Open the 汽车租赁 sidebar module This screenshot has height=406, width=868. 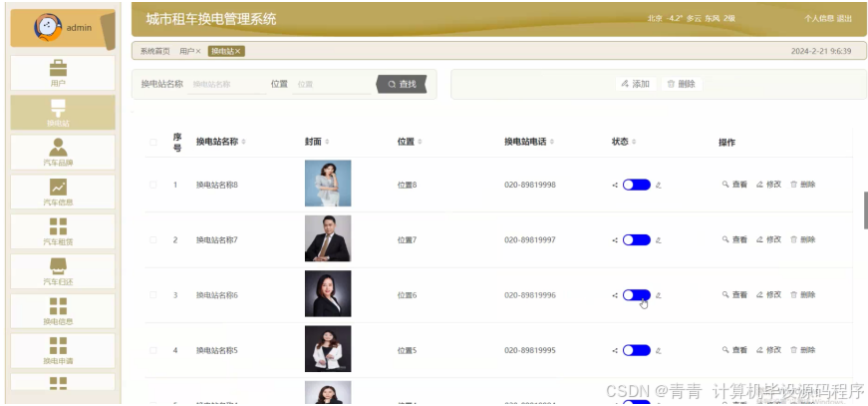(63, 231)
